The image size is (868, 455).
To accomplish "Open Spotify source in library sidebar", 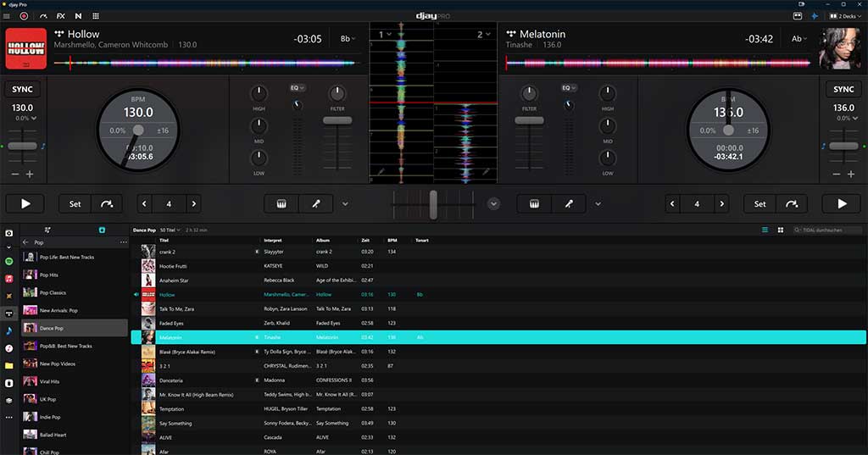I will [8, 261].
